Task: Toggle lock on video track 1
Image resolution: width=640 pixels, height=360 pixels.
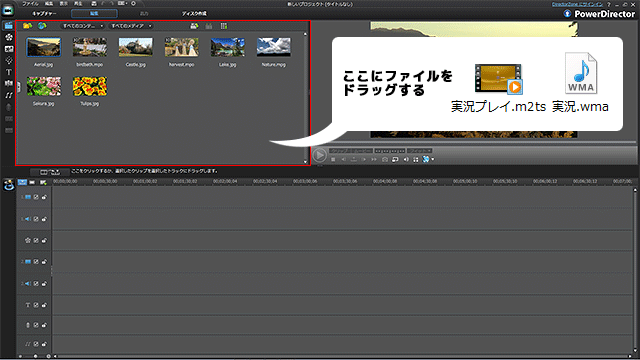Action: coord(44,197)
